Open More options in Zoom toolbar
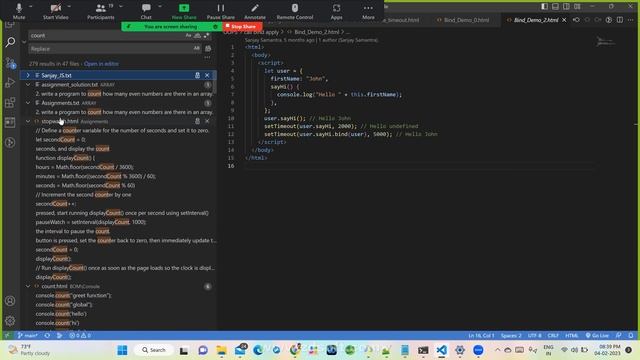Screen dimensions: 640x360 pyautogui.click(x=368, y=11)
